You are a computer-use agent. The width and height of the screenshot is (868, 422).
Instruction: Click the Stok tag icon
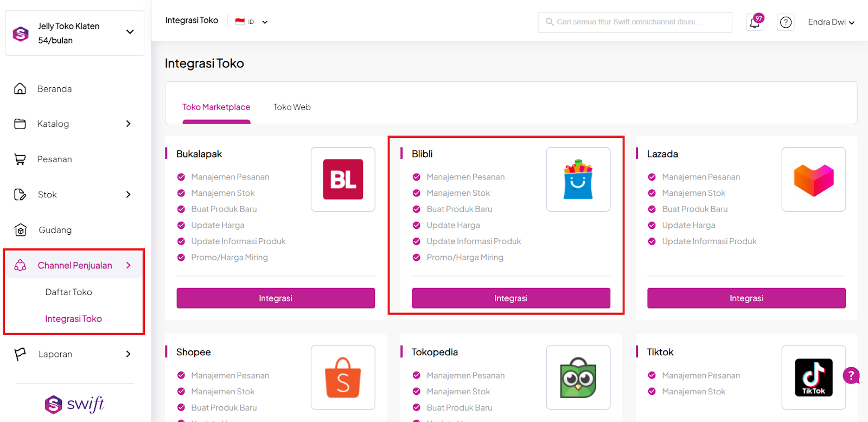(x=20, y=194)
